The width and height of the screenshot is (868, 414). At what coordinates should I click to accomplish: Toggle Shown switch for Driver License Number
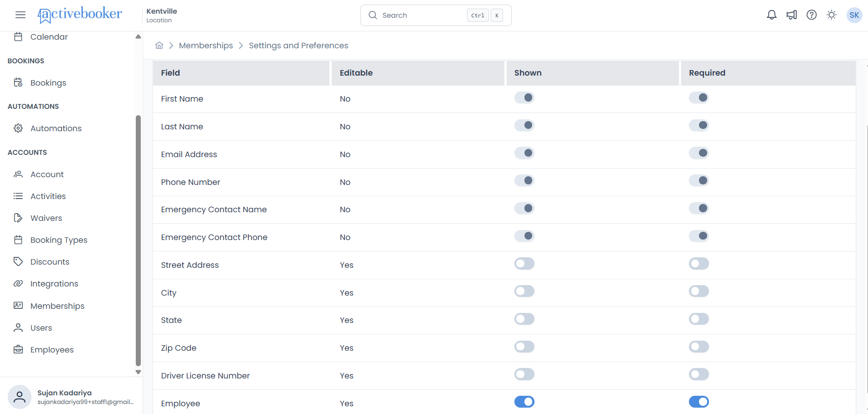524,374
